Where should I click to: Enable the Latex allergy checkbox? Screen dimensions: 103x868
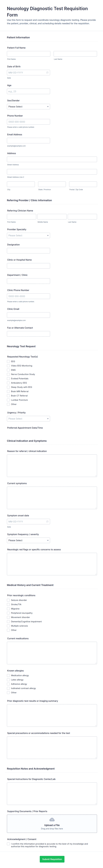coord(8,680)
